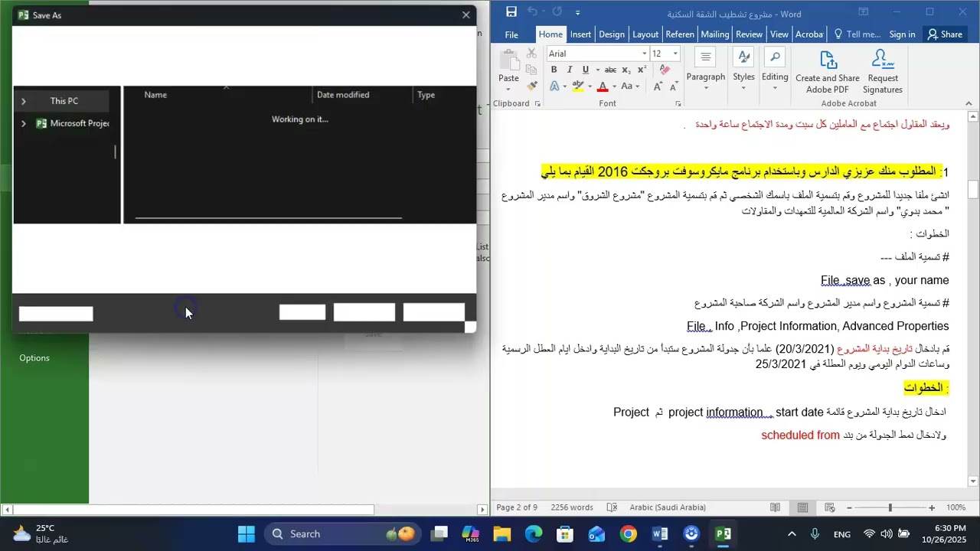Click the Undo arrow in Word's title bar

[x=533, y=12]
